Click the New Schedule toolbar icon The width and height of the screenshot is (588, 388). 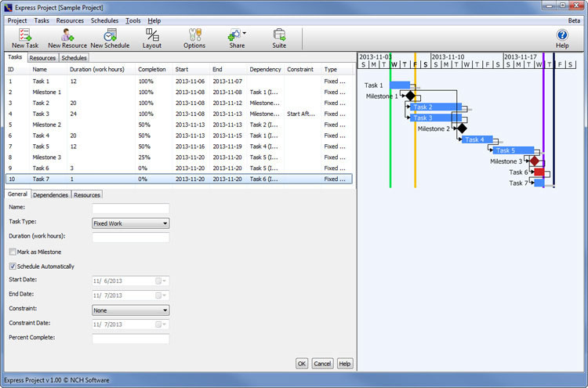(x=110, y=38)
